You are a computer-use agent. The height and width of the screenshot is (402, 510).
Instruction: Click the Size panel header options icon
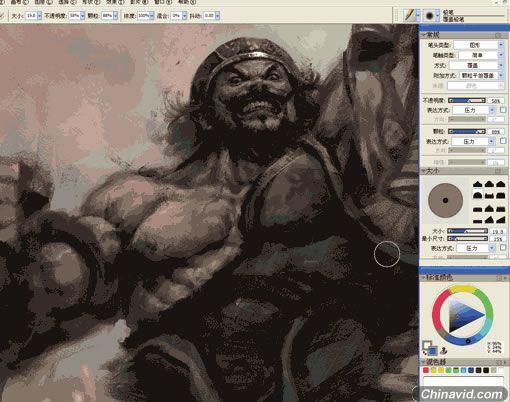coord(498,171)
